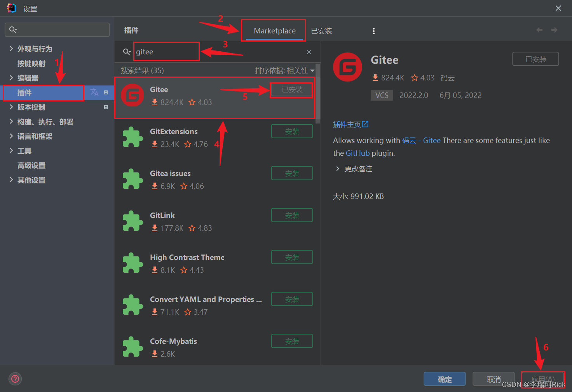Install the Gitea issues plugin
572x392 pixels.
[x=292, y=173]
